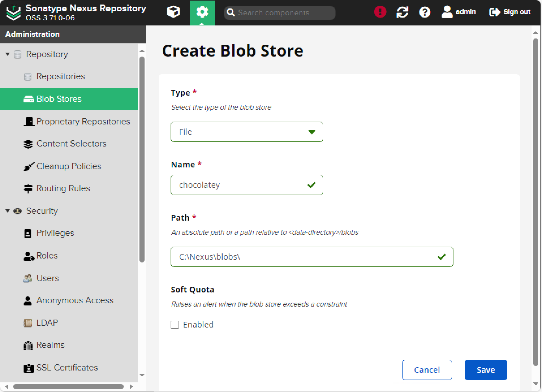The image size is (542, 392).
Task: Open the Administration gear icon
Action: [x=202, y=12]
